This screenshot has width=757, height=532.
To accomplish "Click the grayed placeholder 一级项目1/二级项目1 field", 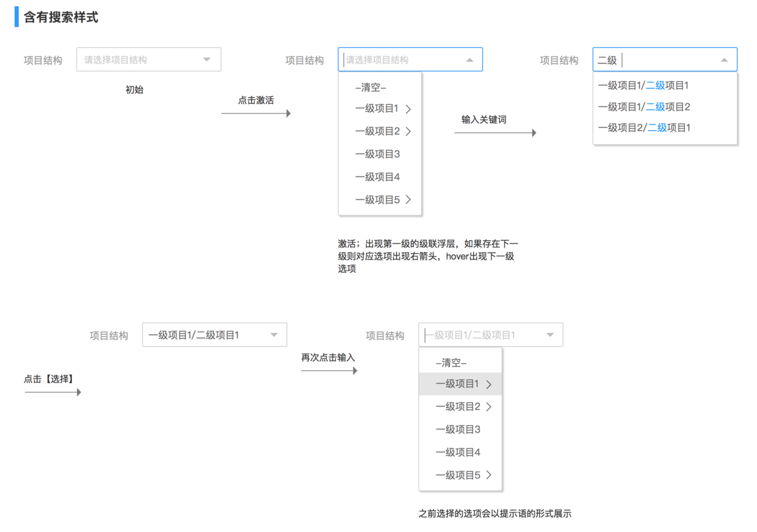I will pyautogui.click(x=491, y=335).
